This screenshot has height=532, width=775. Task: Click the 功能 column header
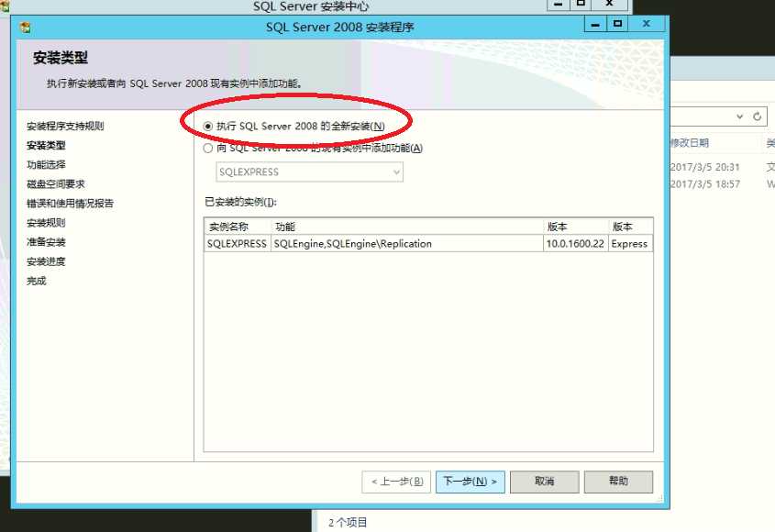(x=407, y=227)
